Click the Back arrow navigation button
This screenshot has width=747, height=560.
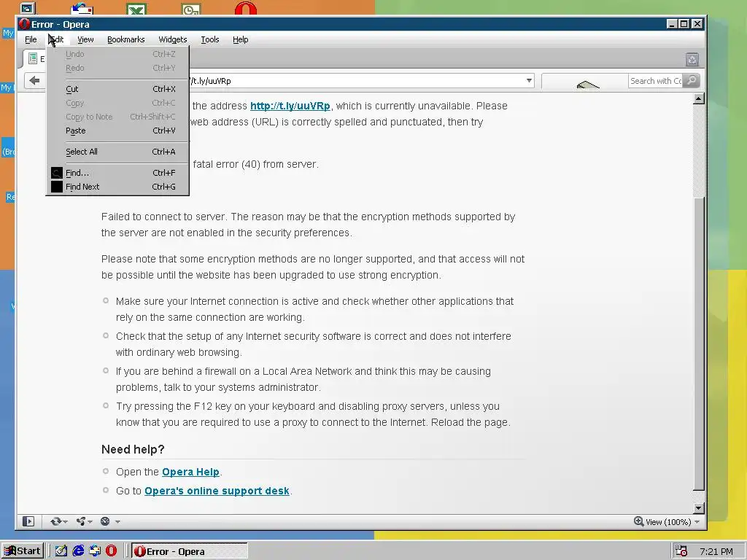pos(34,80)
